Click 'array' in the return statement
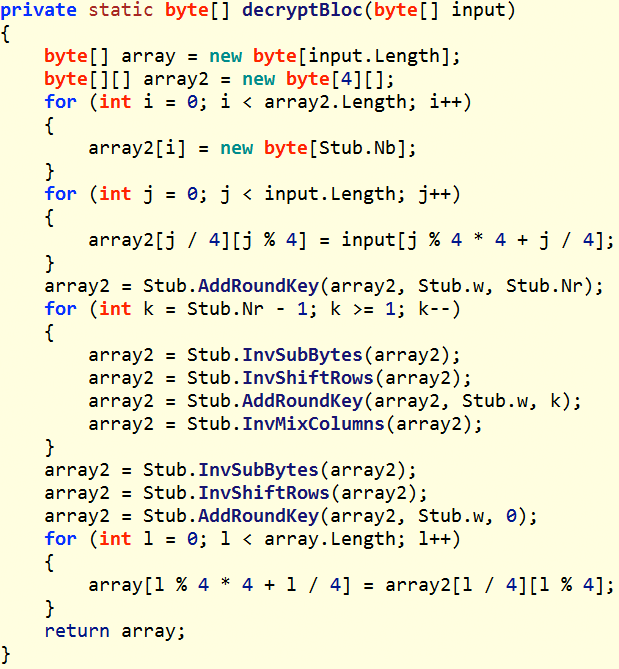 pyautogui.click(x=148, y=632)
